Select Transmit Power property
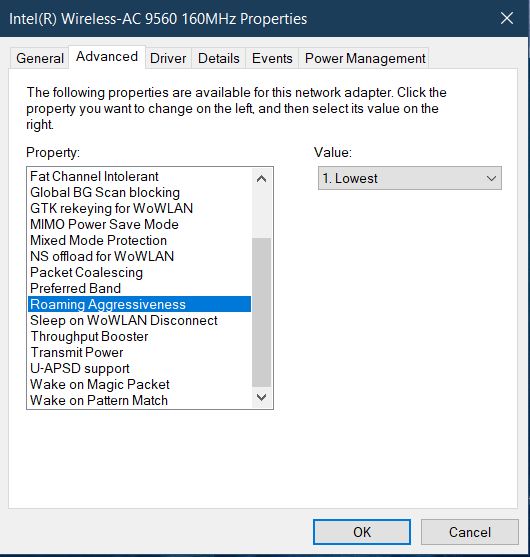 click(x=139, y=352)
